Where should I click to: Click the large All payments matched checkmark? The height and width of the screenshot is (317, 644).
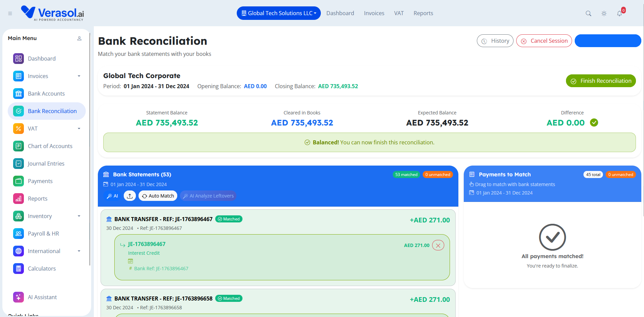coord(553,237)
